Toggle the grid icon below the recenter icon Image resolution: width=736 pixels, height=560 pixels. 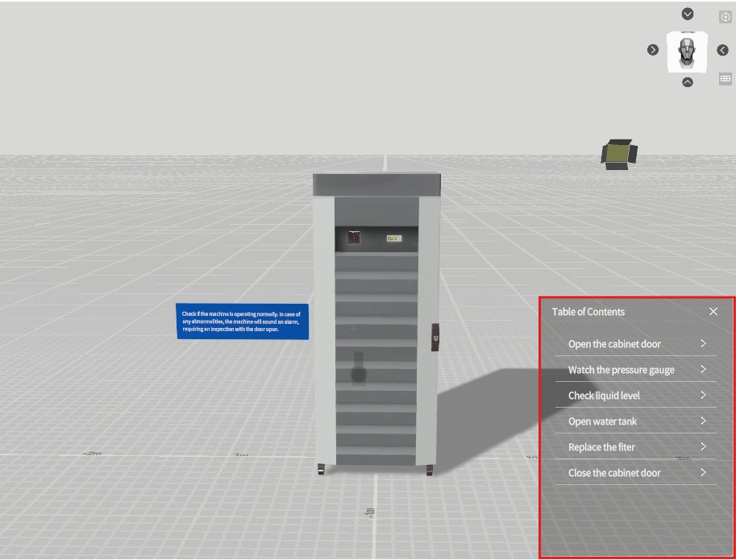pos(725,79)
